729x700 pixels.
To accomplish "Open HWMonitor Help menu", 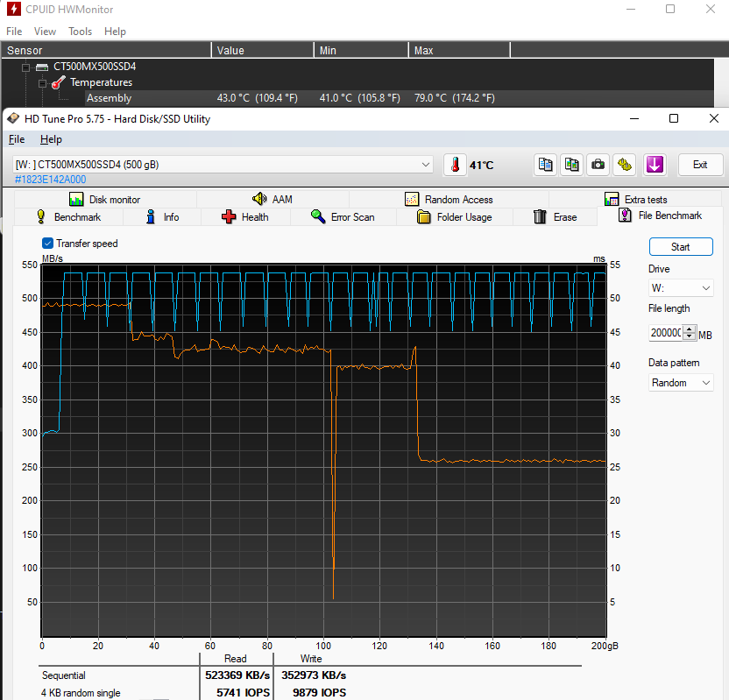I will [115, 32].
